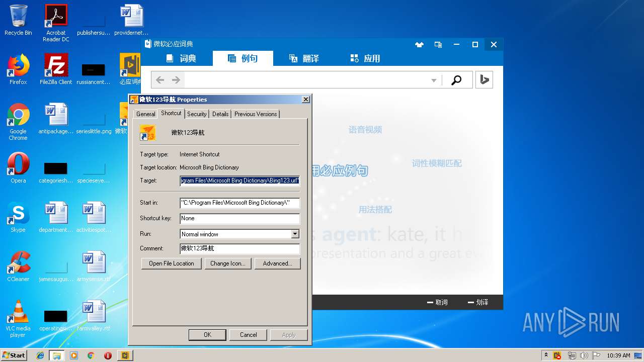Toggle 取词 option in dictionary footer

[437, 302]
